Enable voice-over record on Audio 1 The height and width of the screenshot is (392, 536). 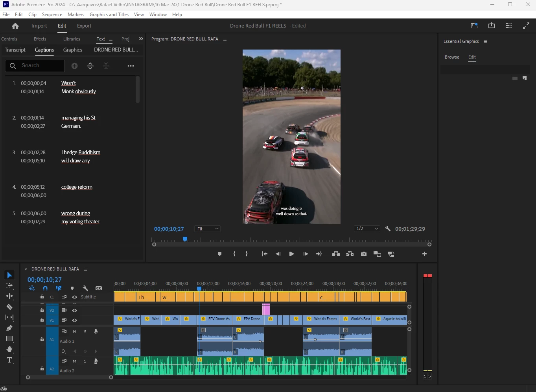point(96,331)
